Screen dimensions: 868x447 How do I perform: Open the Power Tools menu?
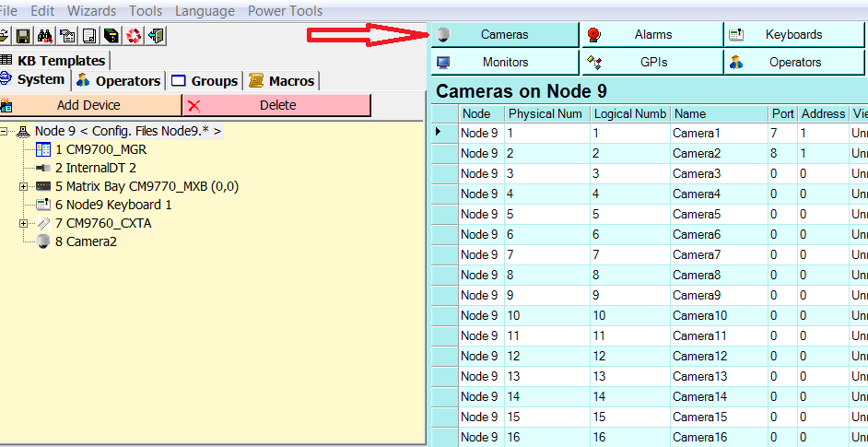(285, 11)
